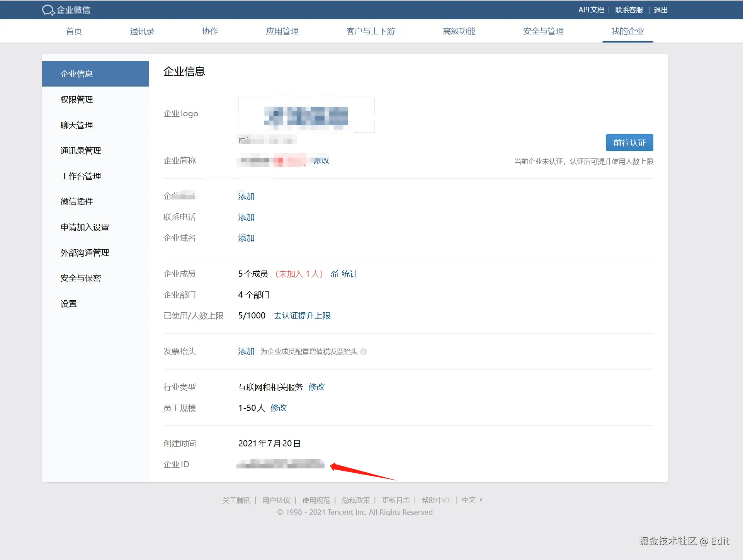Click the info tooltip beside 发票抬头
Viewport: 743px width, 560px height.
364,352
